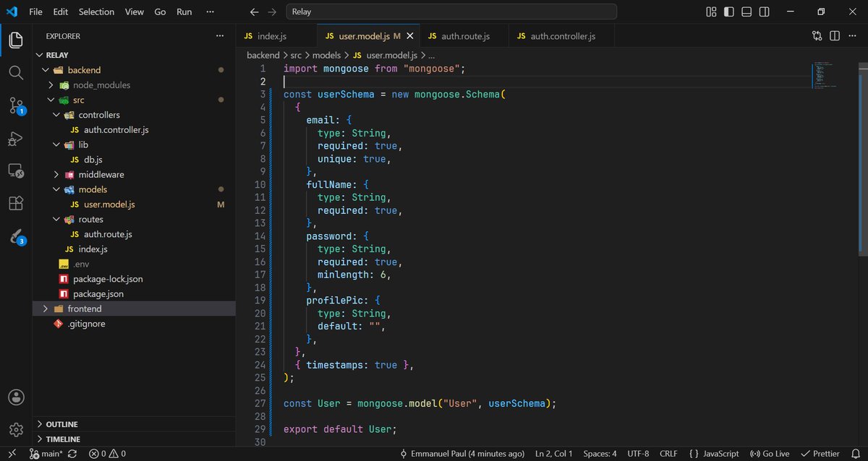The width and height of the screenshot is (868, 461).
Task: Collapse the lib folder
Action: pyautogui.click(x=134, y=145)
